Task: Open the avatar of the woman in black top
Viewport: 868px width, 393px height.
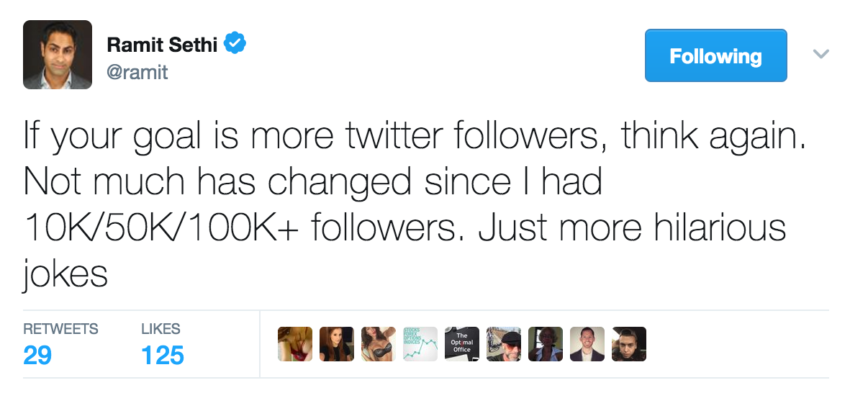Action: pyautogui.click(x=337, y=344)
